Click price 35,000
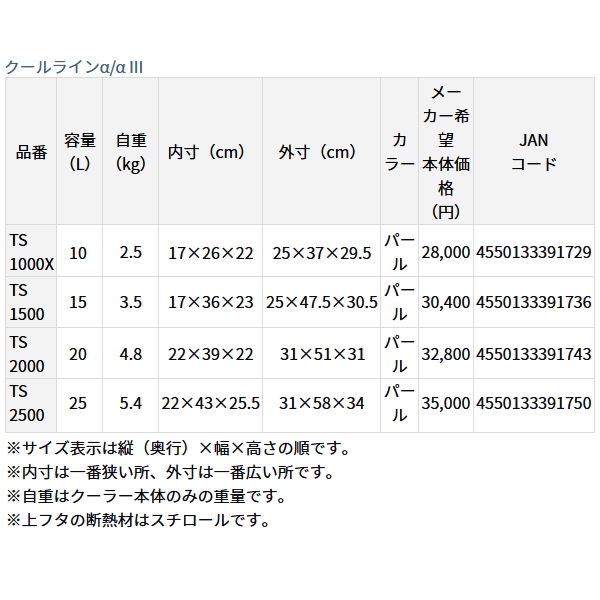Viewport: 600px width, 600px height. point(446,403)
